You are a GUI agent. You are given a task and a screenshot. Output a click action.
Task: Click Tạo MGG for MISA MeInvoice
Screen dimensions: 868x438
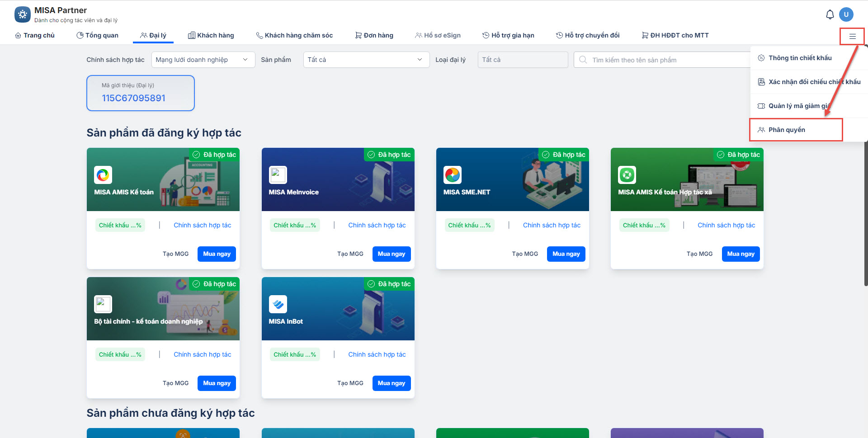(x=350, y=254)
